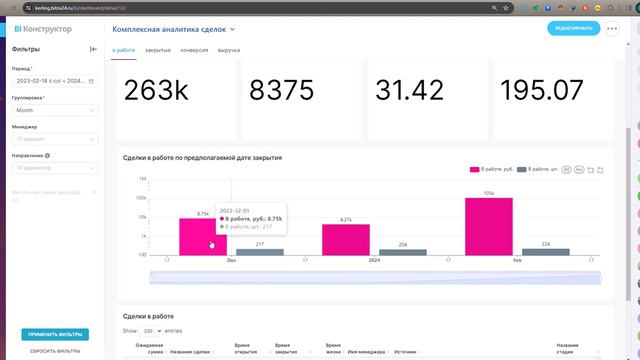The height and width of the screenshot is (360, 640).
Task: Click the grey bar labeled 217
Action: click(260, 252)
